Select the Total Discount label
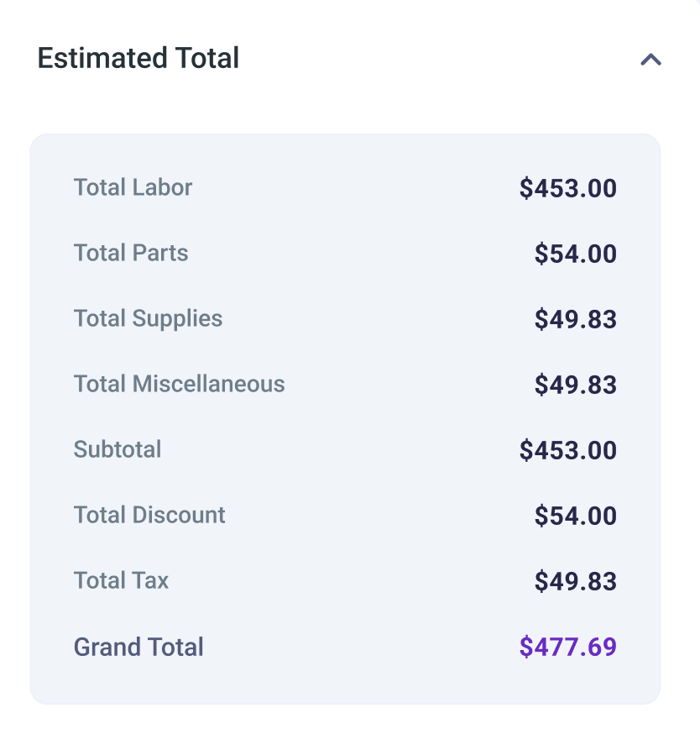Screen dimensions: 700x734 click(149, 515)
